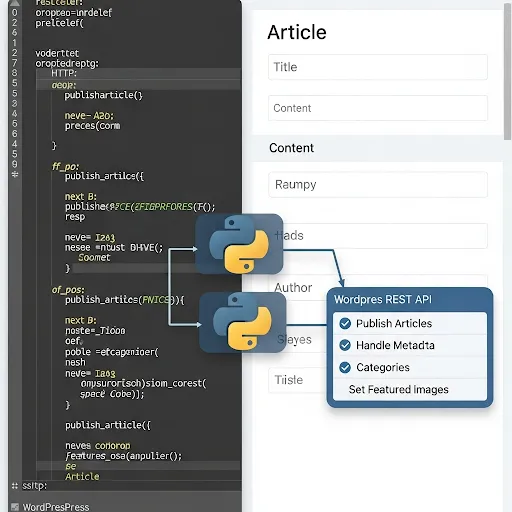Click the WordPresPress status bar icon
Image resolution: width=512 pixels, height=512 pixels.
(15, 507)
